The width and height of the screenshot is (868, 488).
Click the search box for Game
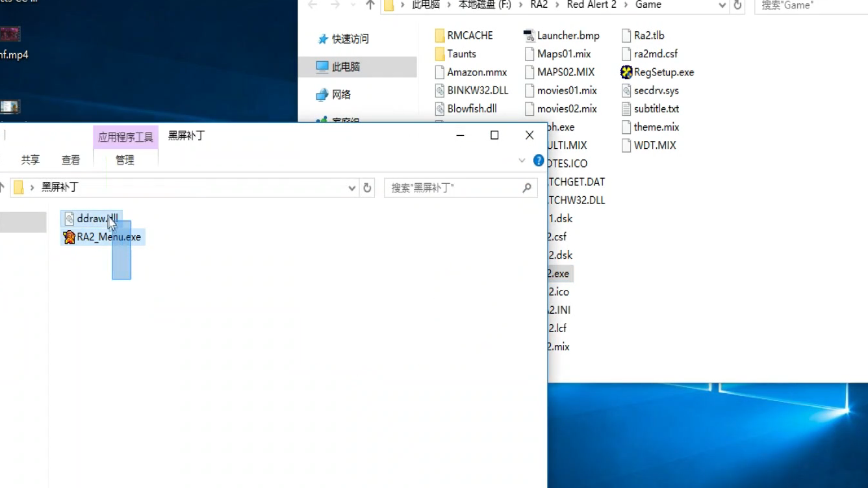click(x=811, y=5)
